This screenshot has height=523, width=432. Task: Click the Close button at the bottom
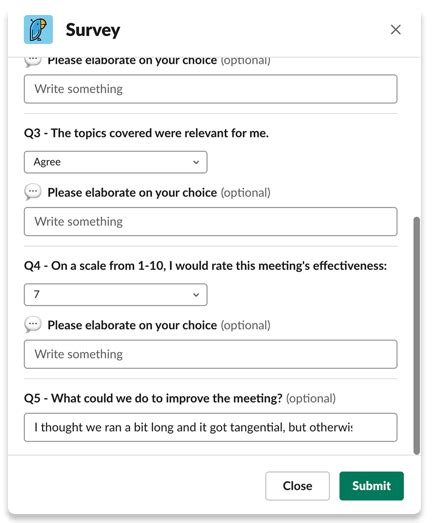(298, 486)
